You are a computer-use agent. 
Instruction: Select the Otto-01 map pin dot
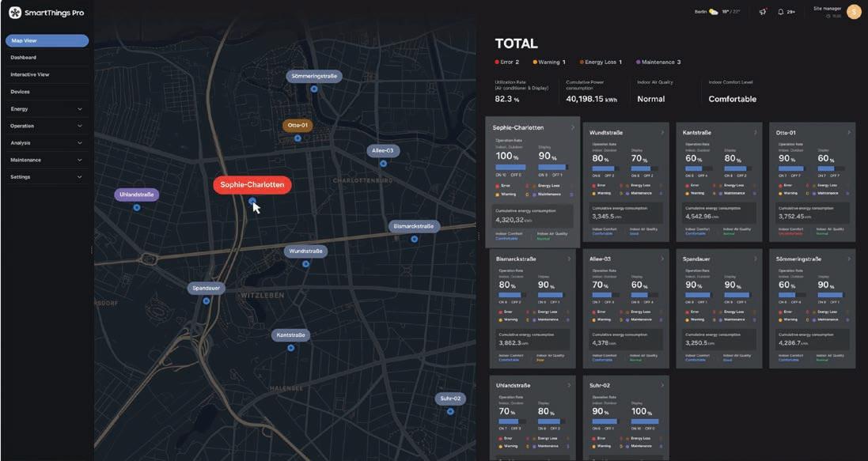(298, 138)
